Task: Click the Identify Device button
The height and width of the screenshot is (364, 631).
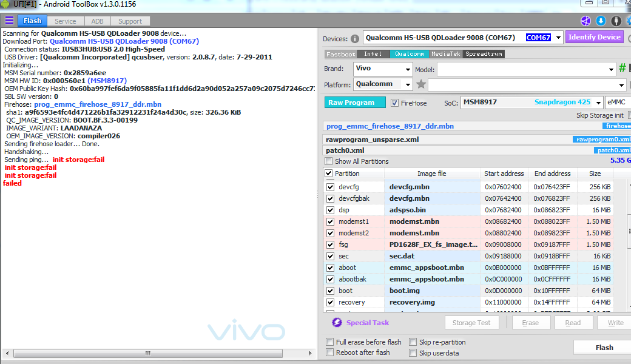Action: [x=595, y=37]
